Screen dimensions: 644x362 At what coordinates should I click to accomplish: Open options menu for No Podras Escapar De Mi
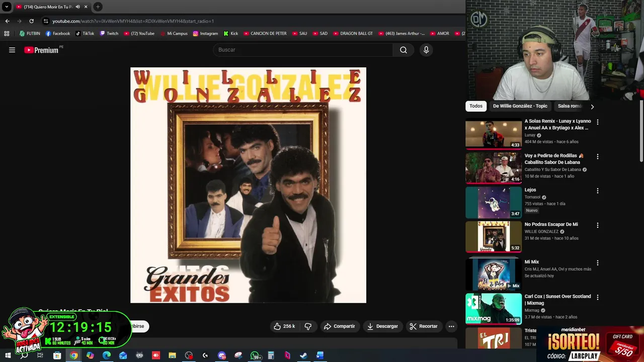coord(598,226)
